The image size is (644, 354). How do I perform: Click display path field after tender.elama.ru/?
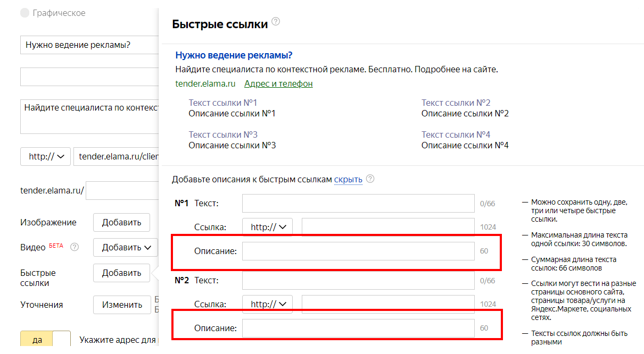122,191
